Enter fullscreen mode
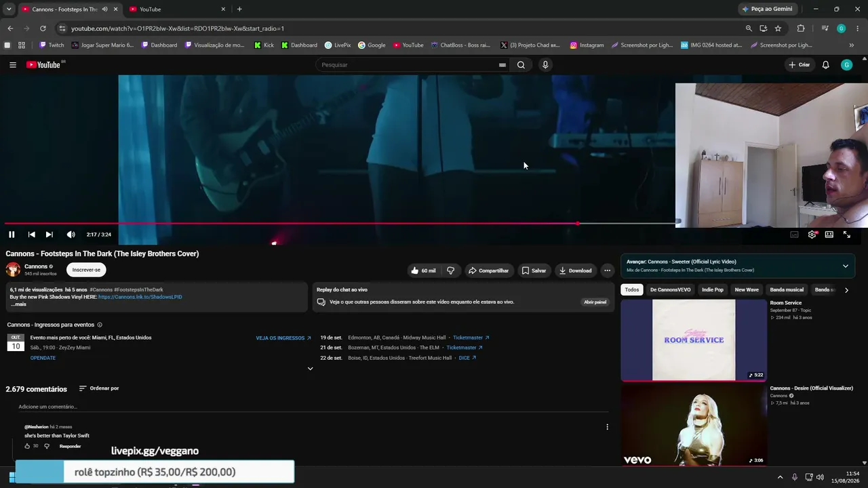This screenshot has width=868, height=488. click(847, 235)
